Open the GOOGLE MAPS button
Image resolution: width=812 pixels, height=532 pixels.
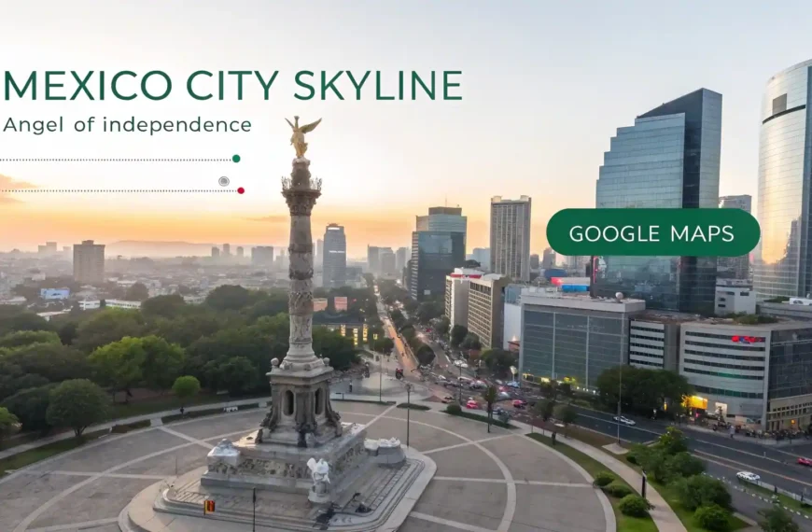point(653,232)
